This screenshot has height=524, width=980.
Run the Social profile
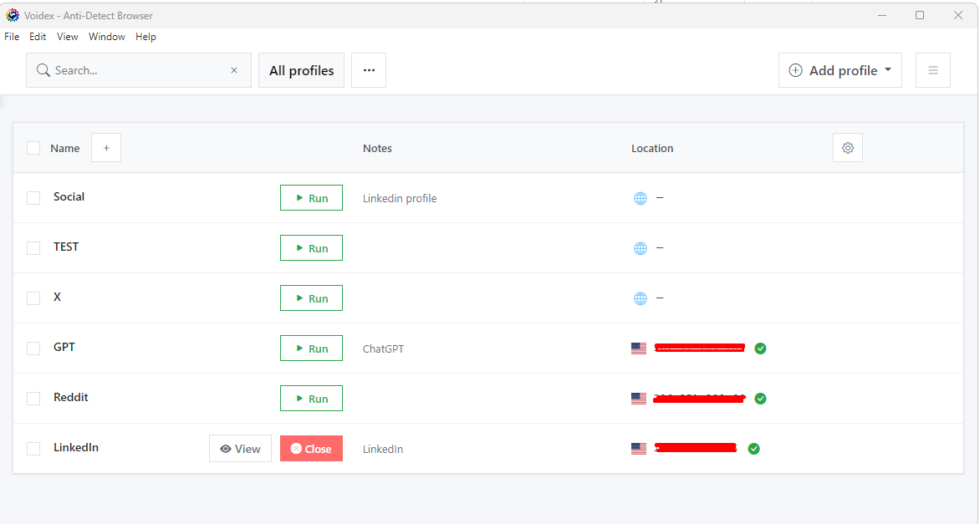(x=311, y=198)
